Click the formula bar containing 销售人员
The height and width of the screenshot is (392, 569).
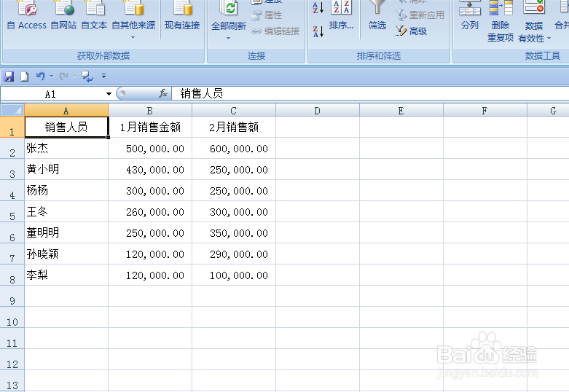pos(370,94)
